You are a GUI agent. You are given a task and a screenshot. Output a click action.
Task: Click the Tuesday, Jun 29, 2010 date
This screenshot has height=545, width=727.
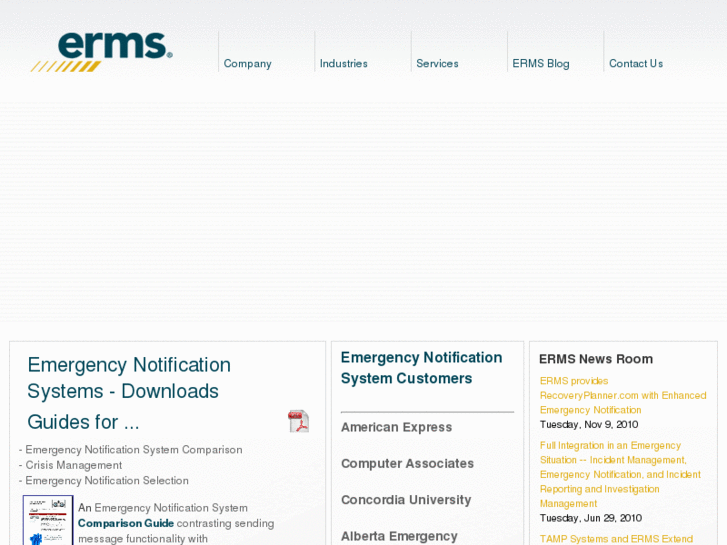tap(591, 518)
